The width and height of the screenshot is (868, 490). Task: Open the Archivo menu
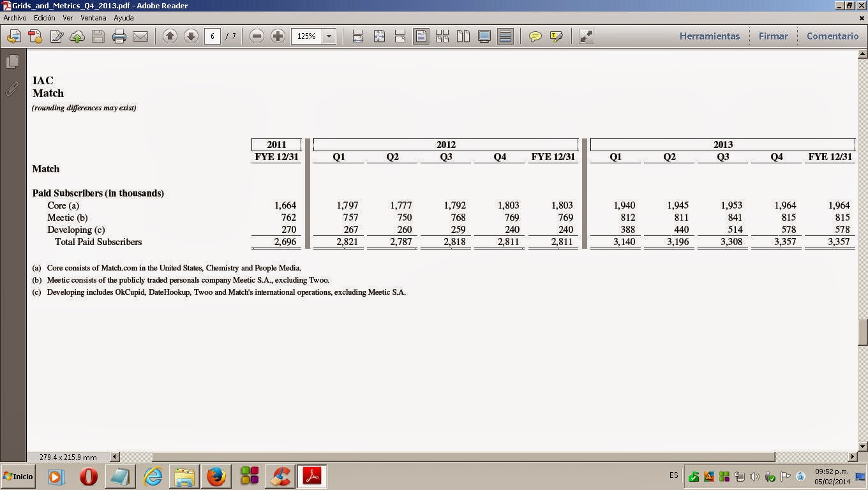tap(15, 18)
